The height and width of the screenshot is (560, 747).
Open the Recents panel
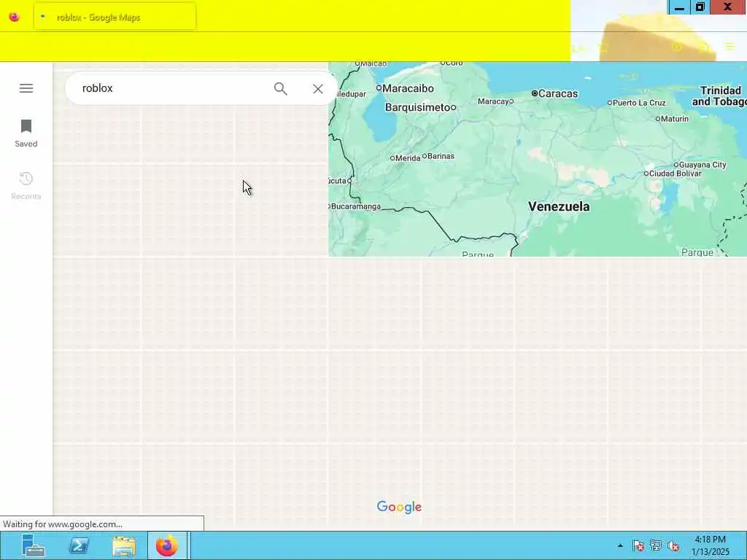click(26, 186)
